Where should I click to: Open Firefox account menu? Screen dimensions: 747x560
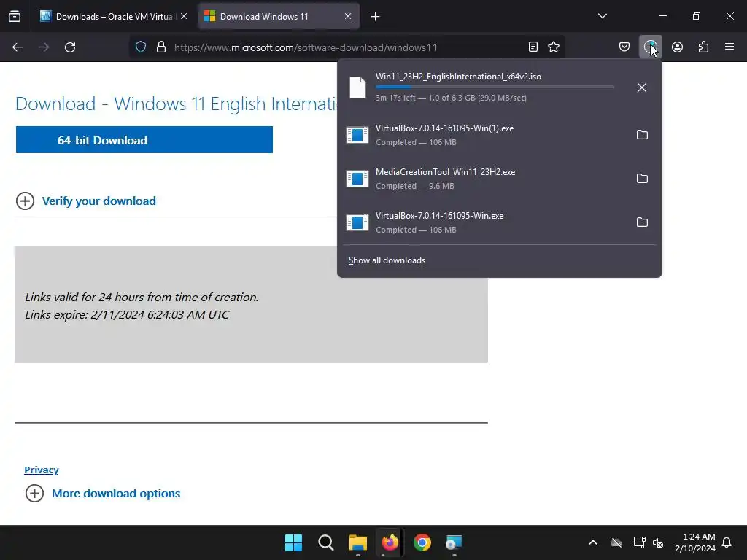click(677, 47)
